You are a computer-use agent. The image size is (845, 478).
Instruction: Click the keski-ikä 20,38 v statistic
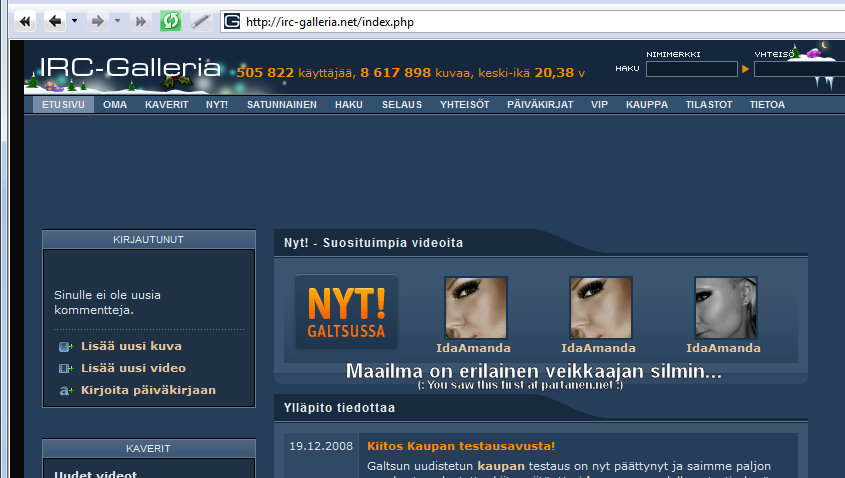point(532,73)
